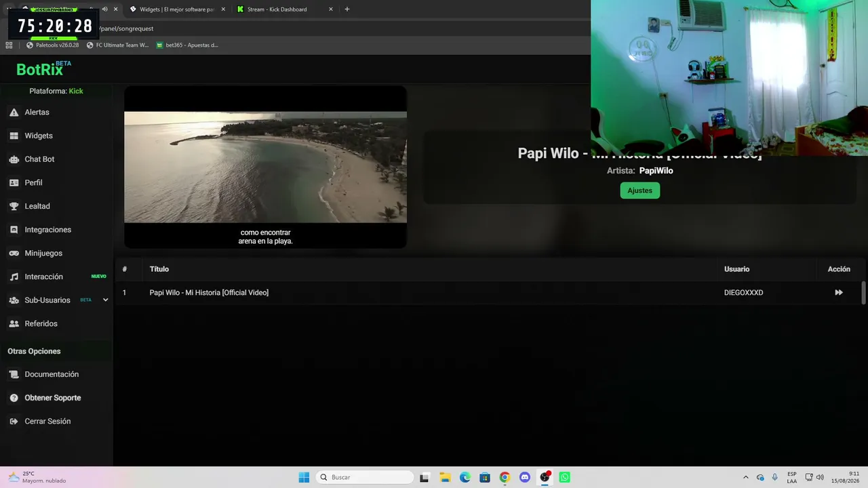Open WhatsApp from the taskbar
This screenshot has height=488, width=868.
565,477
